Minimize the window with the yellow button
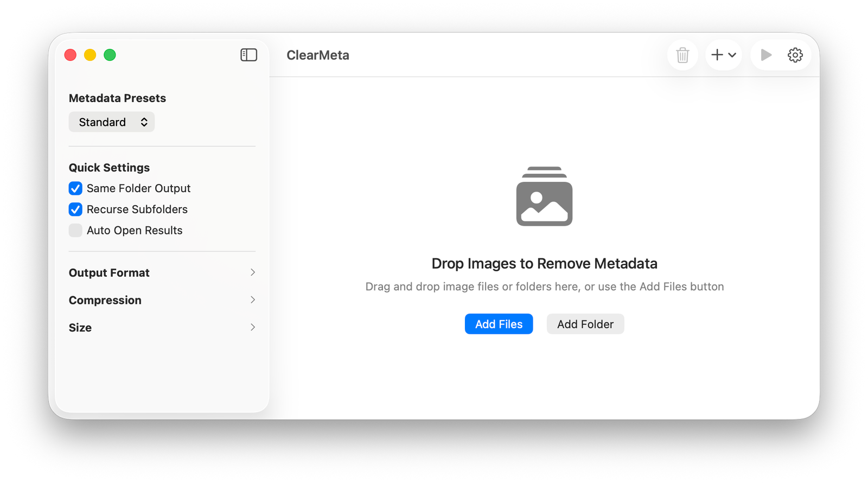The width and height of the screenshot is (868, 483). pyautogui.click(x=90, y=55)
